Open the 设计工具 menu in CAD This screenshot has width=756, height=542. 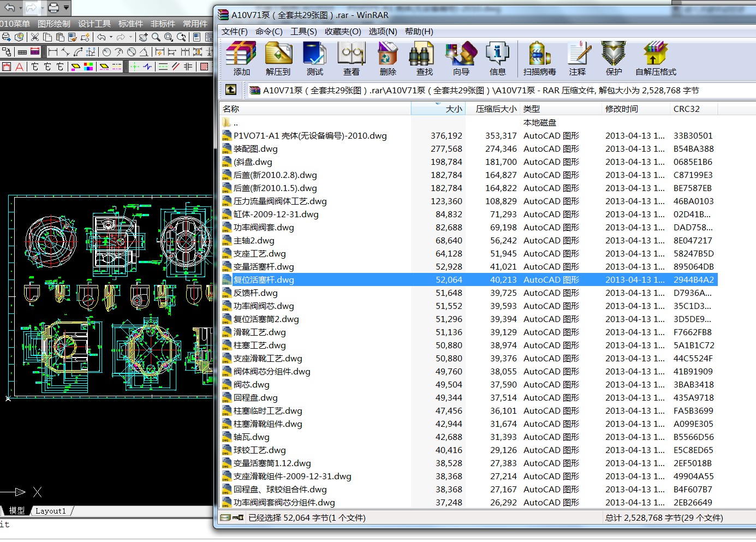click(94, 23)
